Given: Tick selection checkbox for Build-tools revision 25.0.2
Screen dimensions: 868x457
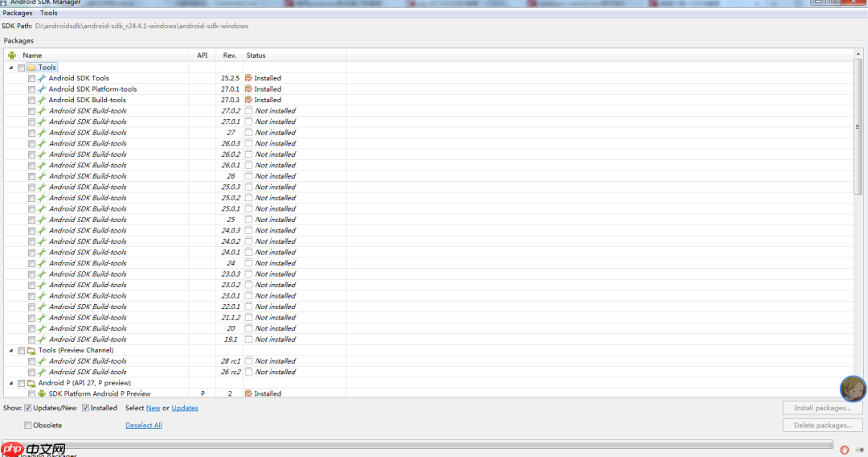Looking at the screenshot, I should pos(31,198).
